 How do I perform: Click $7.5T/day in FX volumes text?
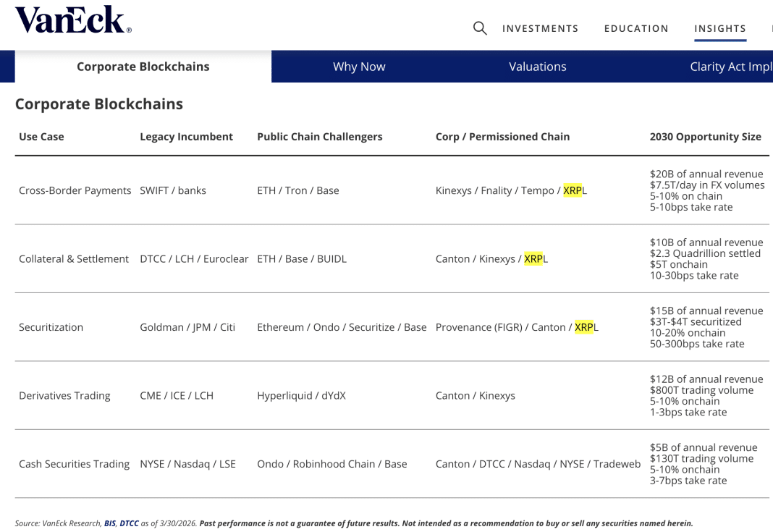(707, 185)
